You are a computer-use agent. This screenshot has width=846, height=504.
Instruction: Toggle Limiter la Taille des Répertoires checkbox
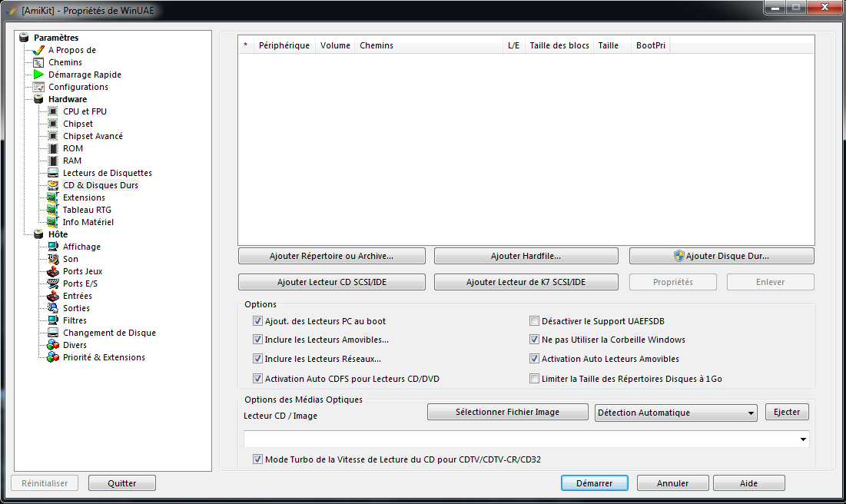(535, 379)
